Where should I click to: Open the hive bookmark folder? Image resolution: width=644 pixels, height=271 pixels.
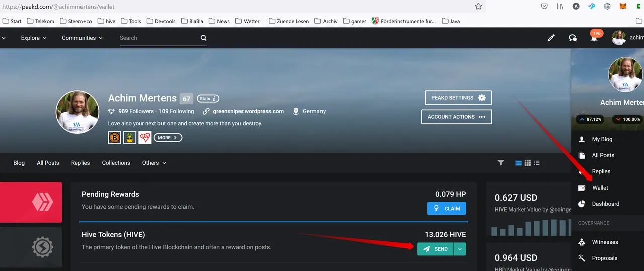[107, 21]
